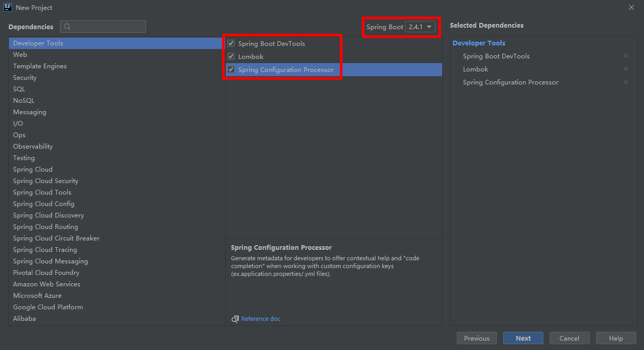This screenshot has height=350, width=644.
Task: Select the Messaging category
Action: [x=116, y=112]
